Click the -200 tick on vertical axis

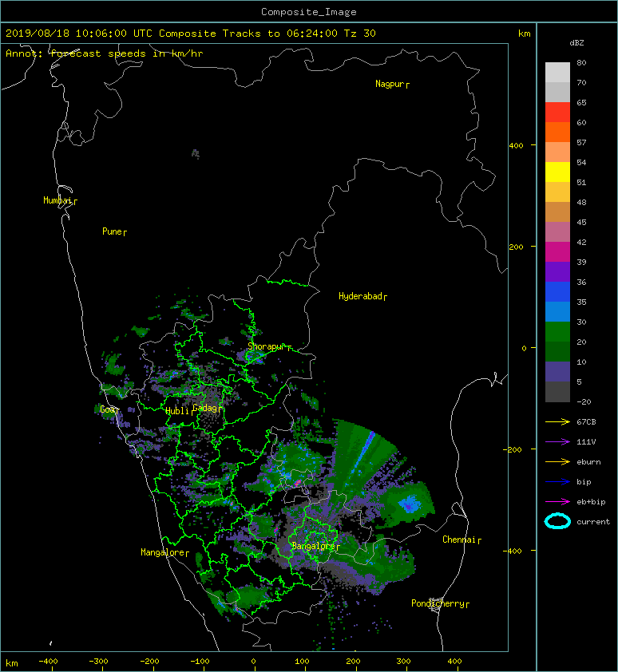(513, 449)
